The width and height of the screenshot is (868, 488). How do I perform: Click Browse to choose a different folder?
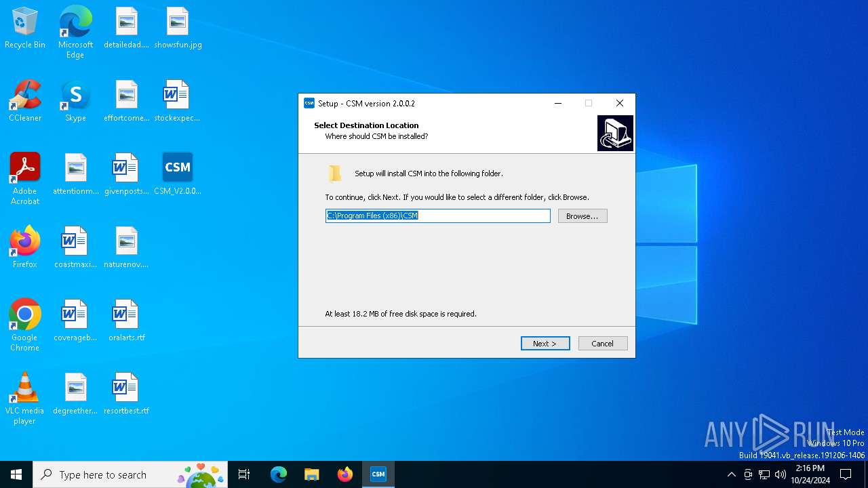tap(583, 216)
